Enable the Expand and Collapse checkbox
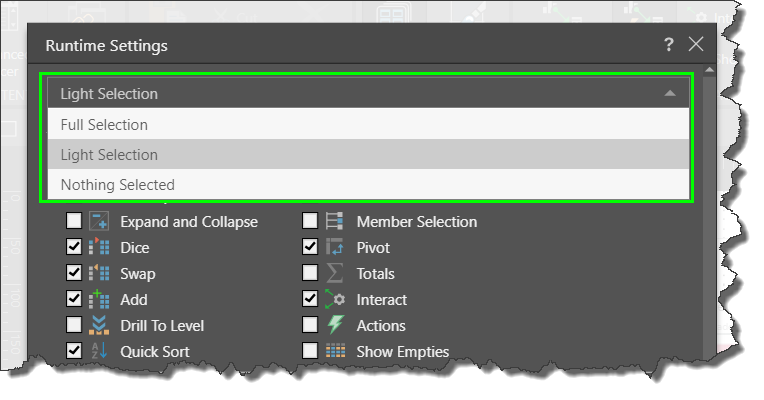This screenshot has width=764, height=400. (x=74, y=222)
